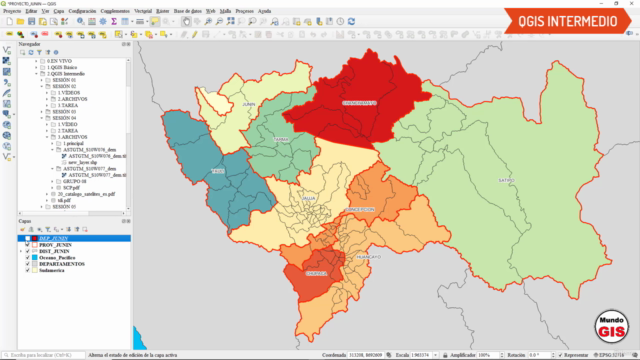
Task: Click the Select Features tool icon
Action: click(x=118, y=35)
